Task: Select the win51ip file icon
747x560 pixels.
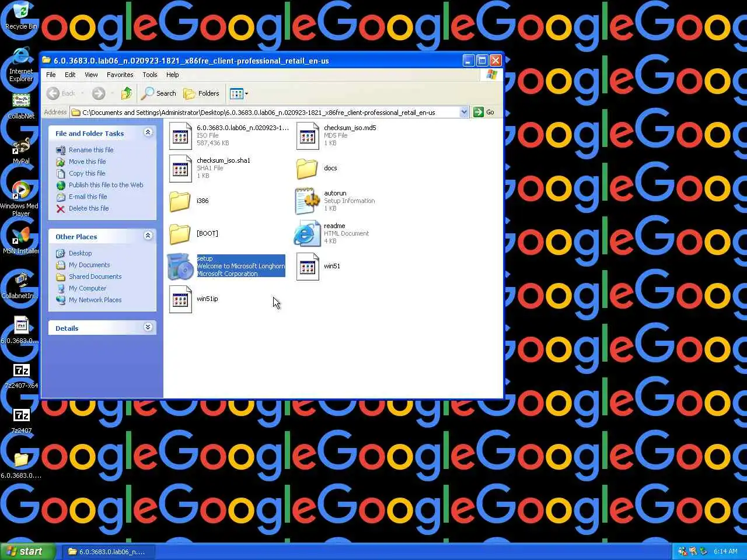Action: 180,299
